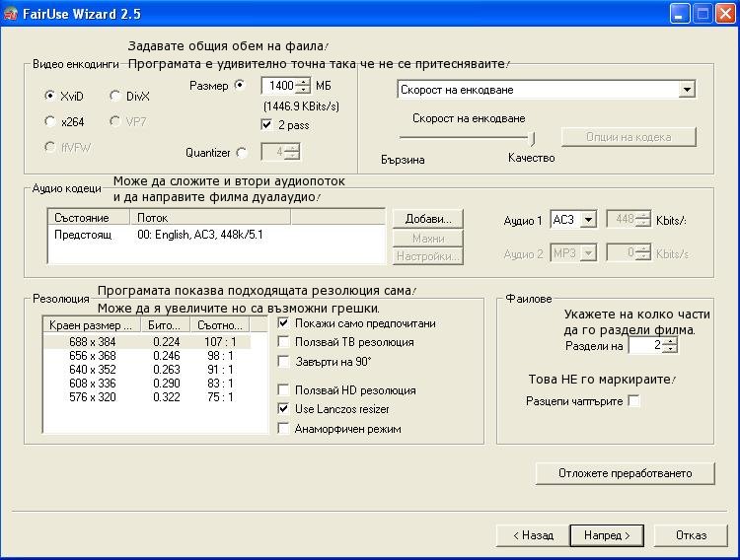The width and height of the screenshot is (740, 560).
Task: Toggle the 2 pass checkbox
Action: tap(266, 124)
